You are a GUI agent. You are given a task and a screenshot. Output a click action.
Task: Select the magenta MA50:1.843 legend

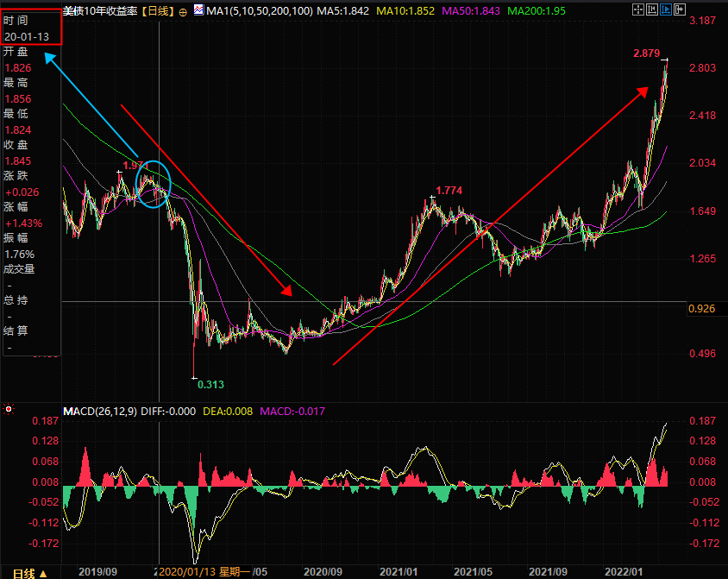pyautogui.click(x=471, y=10)
